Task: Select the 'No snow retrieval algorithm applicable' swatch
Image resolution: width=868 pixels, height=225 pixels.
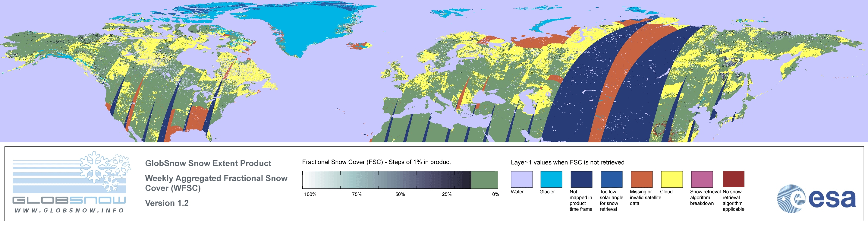Action: click(x=734, y=179)
